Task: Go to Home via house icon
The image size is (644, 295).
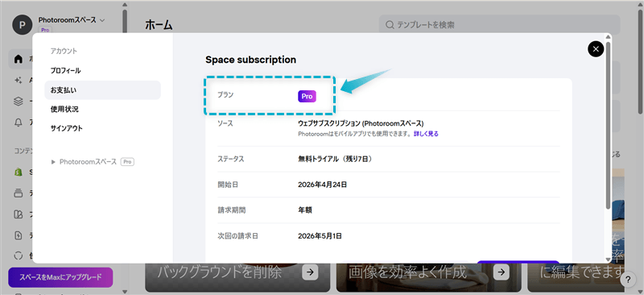Action: (18, 60)
